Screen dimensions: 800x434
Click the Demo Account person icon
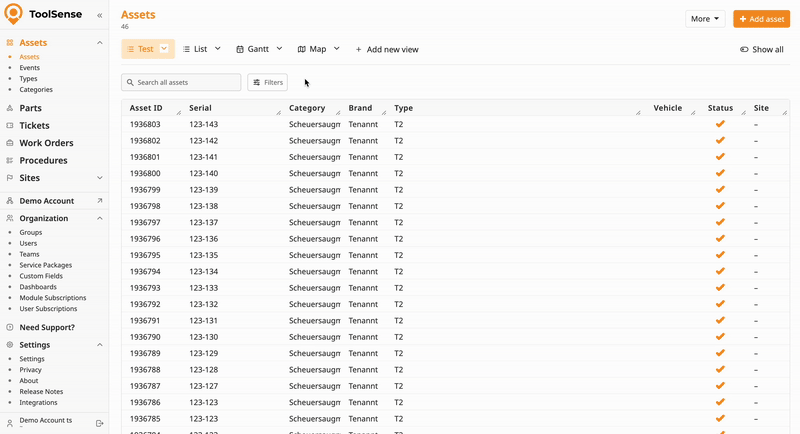click(x=10, y=201)
